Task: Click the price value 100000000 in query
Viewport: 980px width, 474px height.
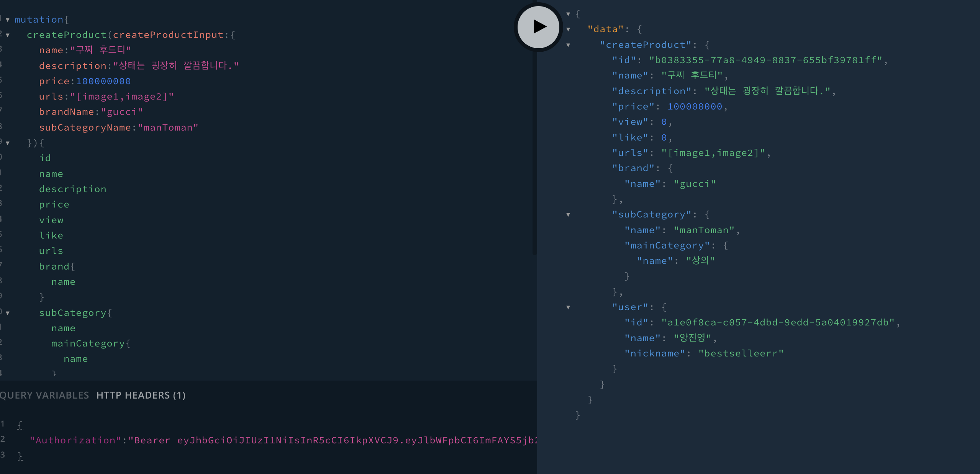Action: click(x=103, y=81)
